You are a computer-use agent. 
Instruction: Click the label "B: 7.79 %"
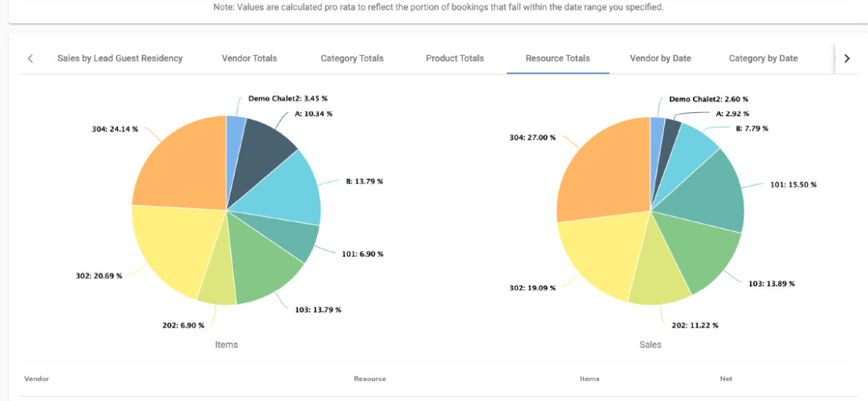point(752,128)
